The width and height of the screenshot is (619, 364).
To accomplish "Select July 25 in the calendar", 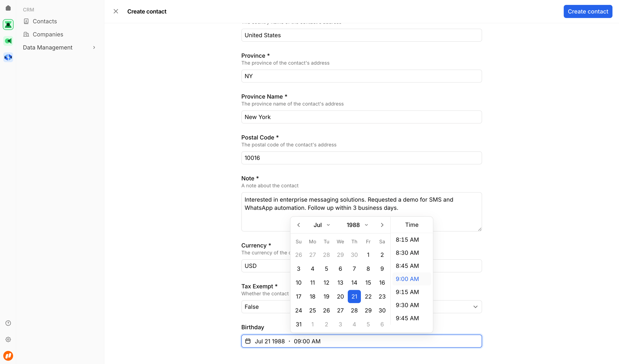I will 313,310.
